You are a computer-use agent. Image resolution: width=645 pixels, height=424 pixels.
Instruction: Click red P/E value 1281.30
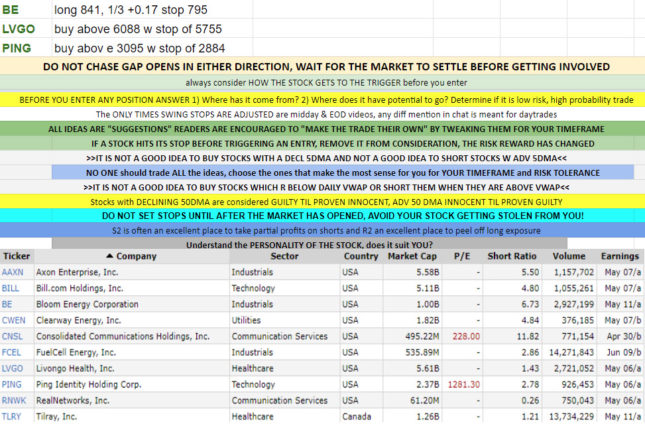tap(464, 385)
